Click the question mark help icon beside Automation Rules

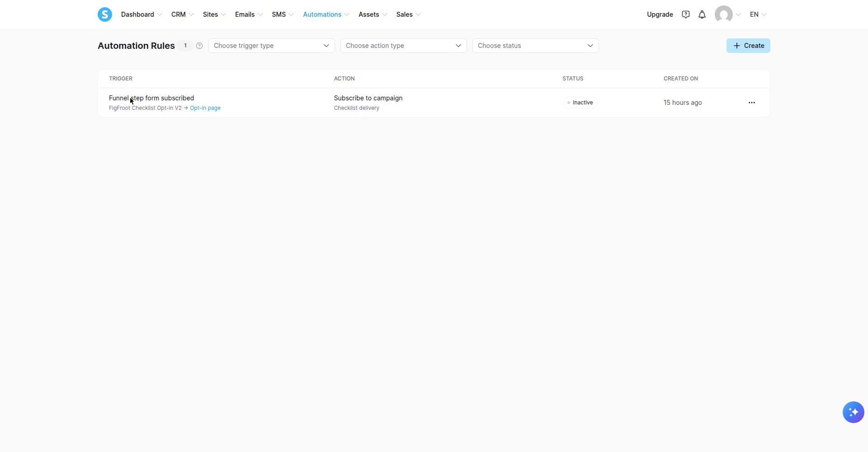point(199,46)
